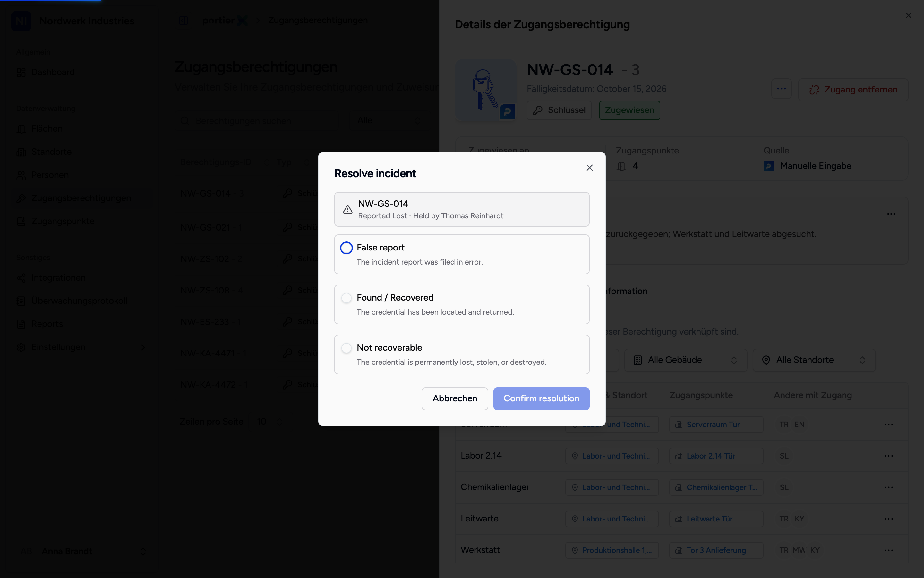The image size is (924, 578).
Task: Close the Details der Zugangsberechtigung panel
Action: pos(908,15)
